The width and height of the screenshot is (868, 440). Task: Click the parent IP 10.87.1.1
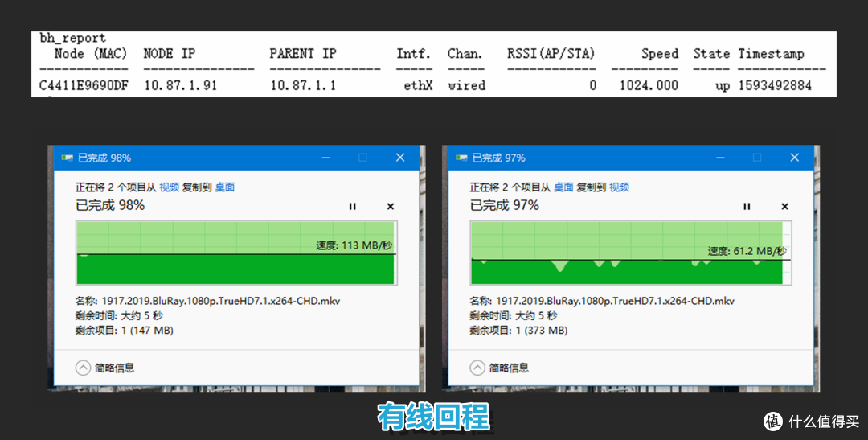pos(303,85)
